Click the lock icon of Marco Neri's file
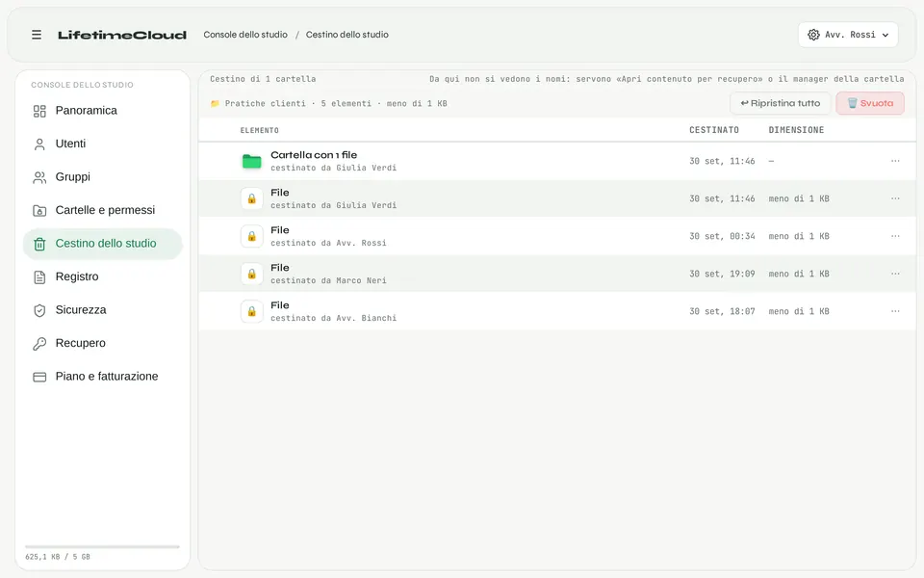 pos(251,274)
